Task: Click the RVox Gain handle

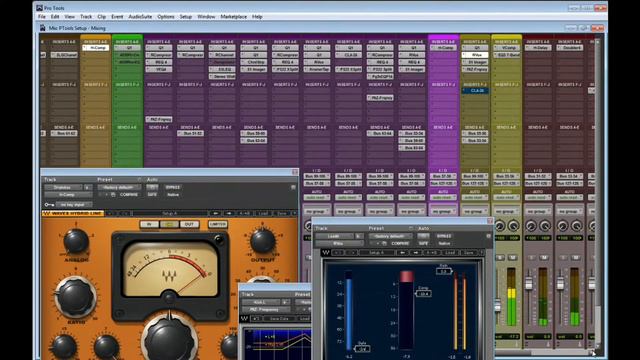Action: tap(444, 271)
